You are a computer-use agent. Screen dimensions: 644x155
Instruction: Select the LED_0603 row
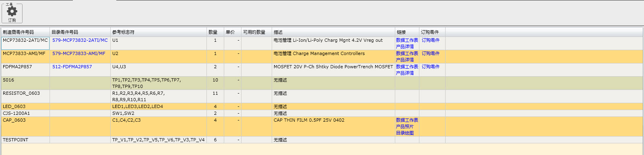click(322, 106)
